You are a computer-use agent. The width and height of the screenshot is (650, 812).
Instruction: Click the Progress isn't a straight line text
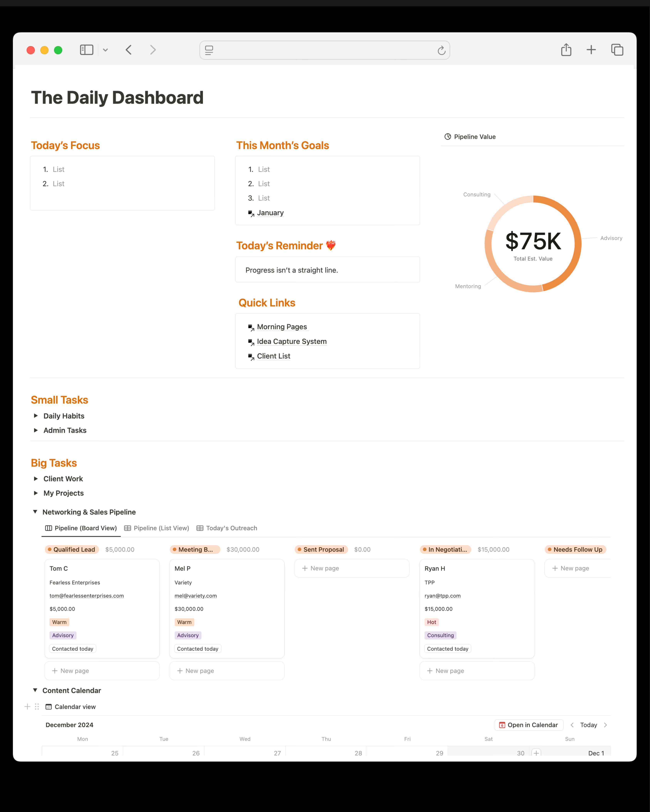pyautogui.click(x=292, y=270)
